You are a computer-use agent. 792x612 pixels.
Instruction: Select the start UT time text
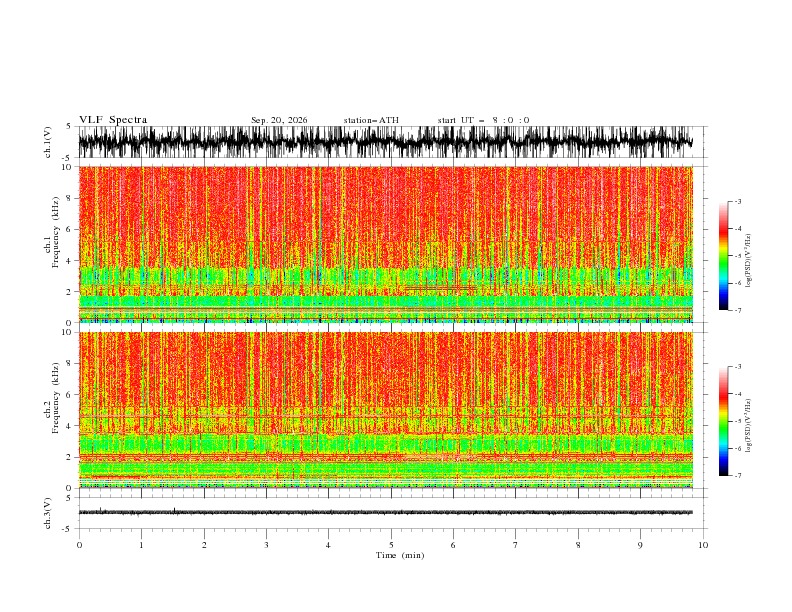483,120
